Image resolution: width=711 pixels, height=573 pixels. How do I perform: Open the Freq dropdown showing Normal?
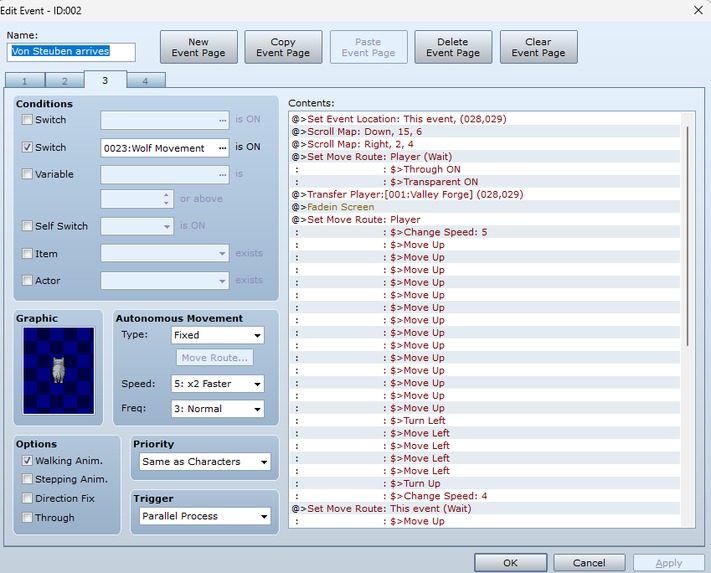click(218, 409)
